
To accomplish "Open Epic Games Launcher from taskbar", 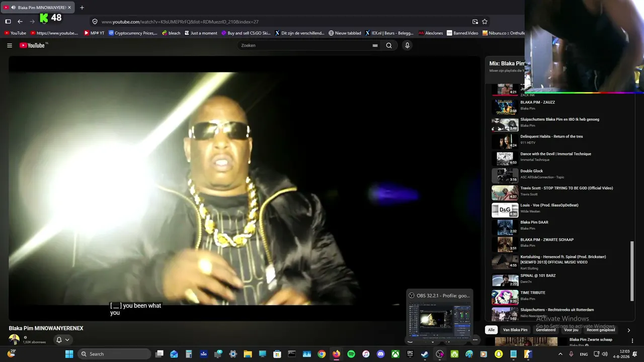I will click(410, 354).
